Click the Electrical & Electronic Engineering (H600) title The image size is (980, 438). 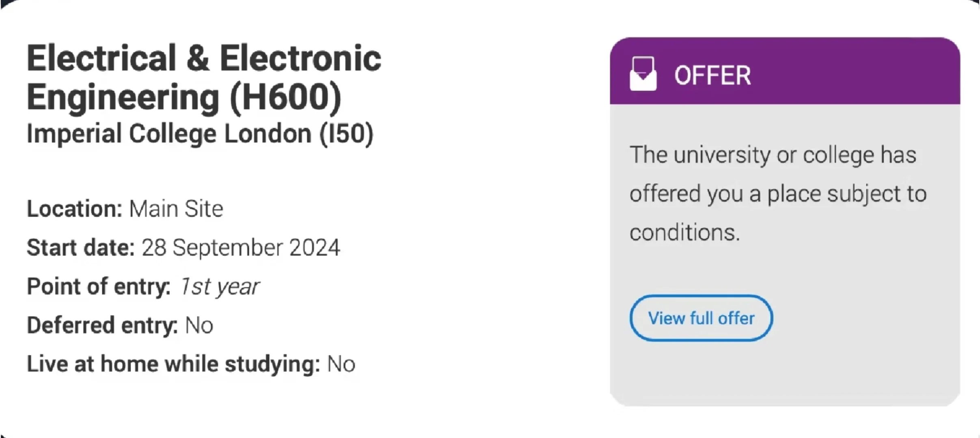point(204,77)
